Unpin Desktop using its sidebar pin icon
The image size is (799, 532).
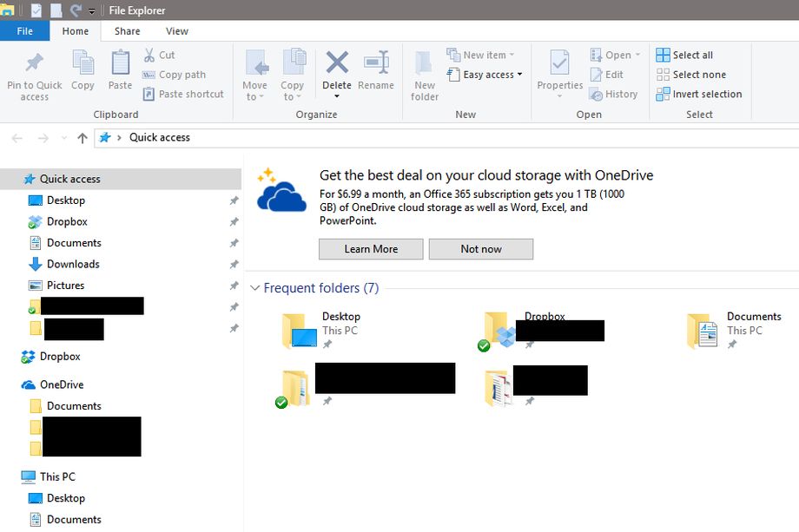tap(234, 200)
